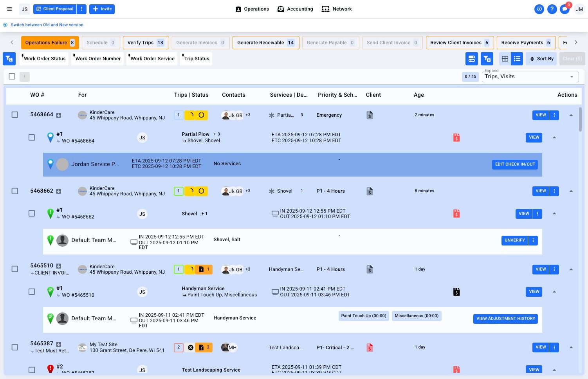
Task: Click the vertical scrollbar of the table
Action: (x=580, y=119)
